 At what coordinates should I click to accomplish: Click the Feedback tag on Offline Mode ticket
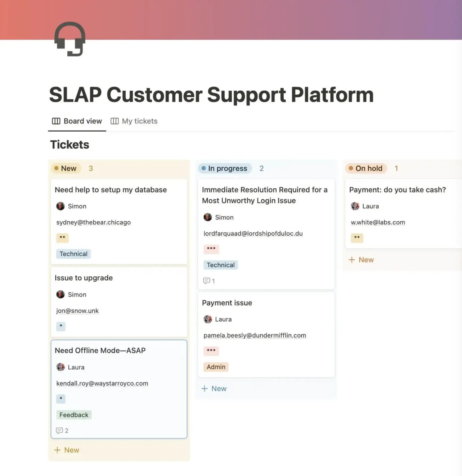coord(74,415)
